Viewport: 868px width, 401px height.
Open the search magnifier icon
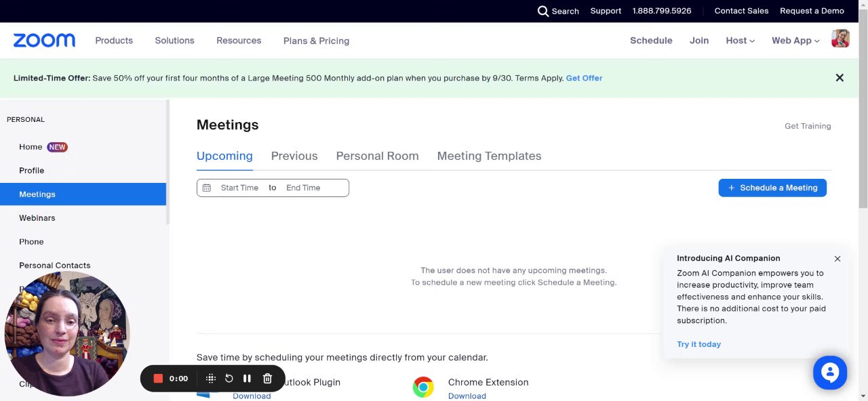543,11
